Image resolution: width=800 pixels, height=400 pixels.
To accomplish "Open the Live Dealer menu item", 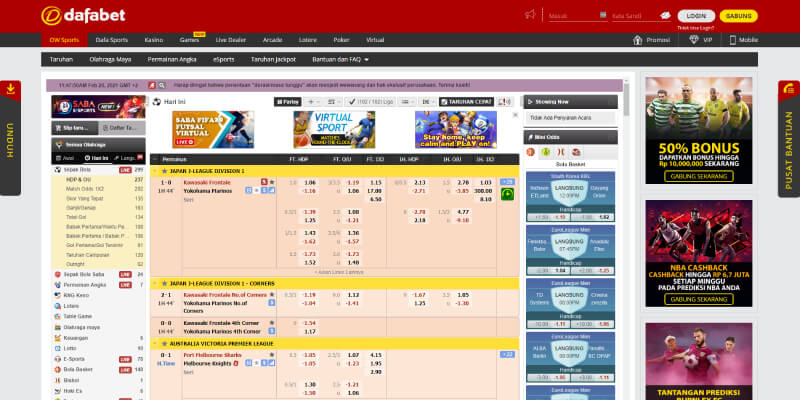I will pos(231,40).
